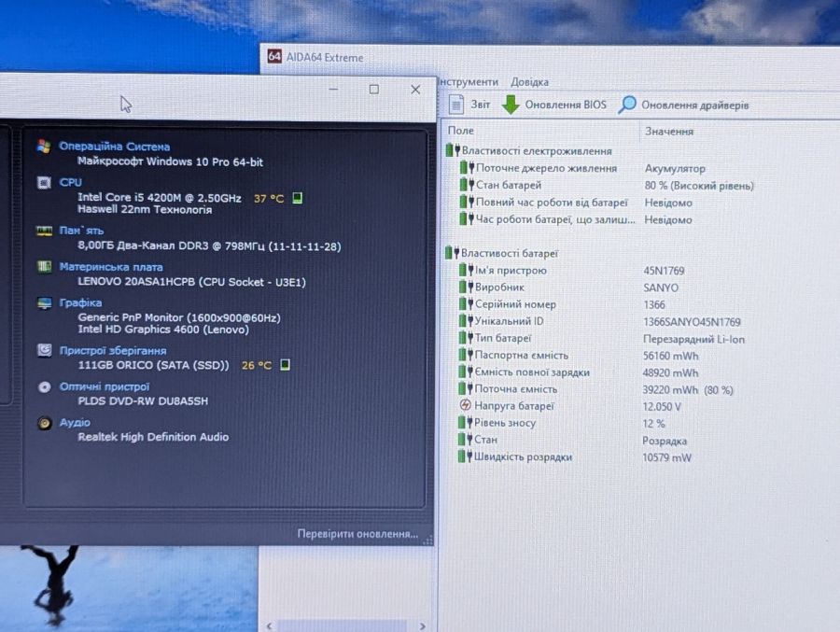Click the 37 °C CPU temperature value
Image resolution: width=840 pixels, height=632 pixels.
pyautogui.click(x=269, y=198)
